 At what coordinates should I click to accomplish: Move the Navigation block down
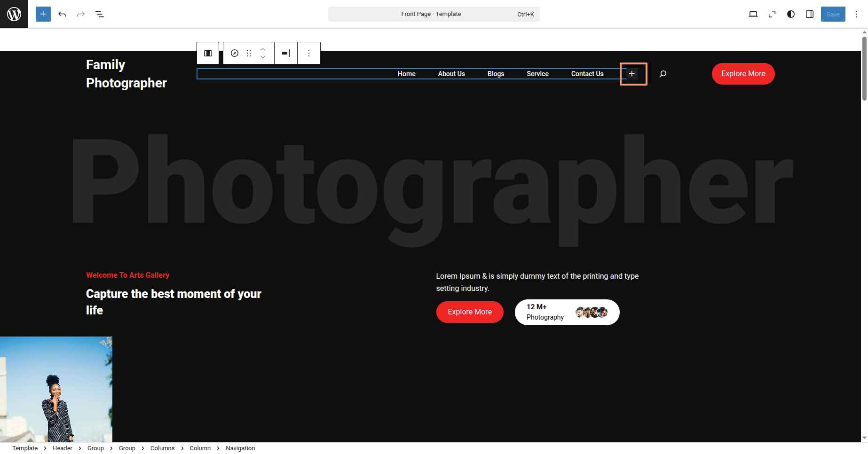[263, 57]
